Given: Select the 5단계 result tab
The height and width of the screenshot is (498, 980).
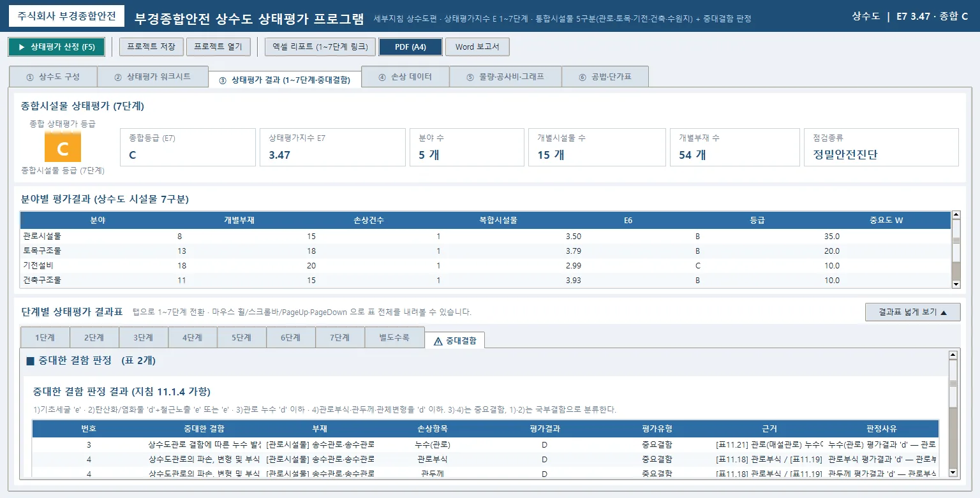Looking at the screenshot, I should 242,337.
